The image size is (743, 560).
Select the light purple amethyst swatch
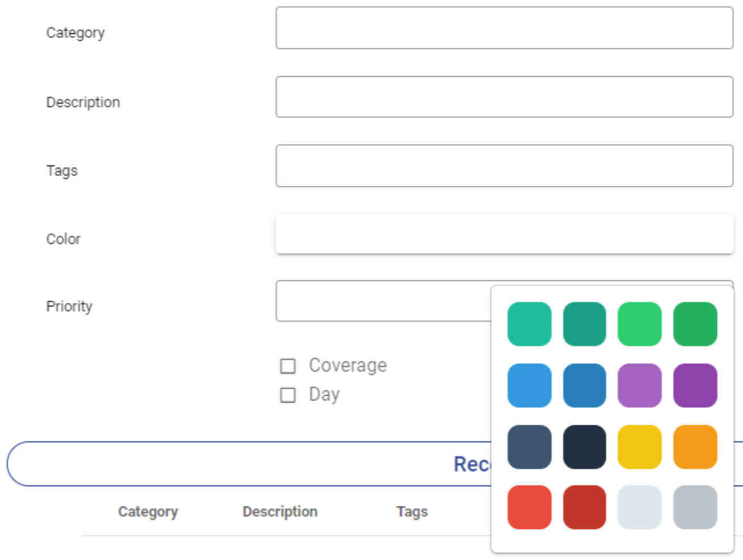tap(639, 385)
